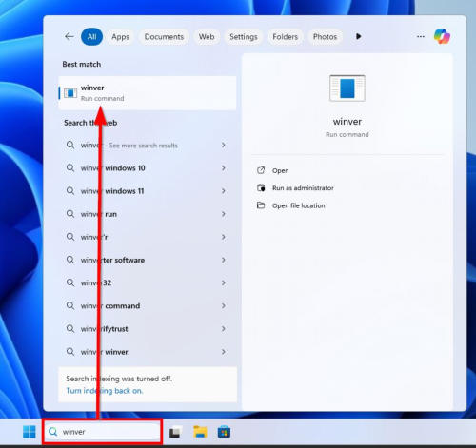This screenshot has height=448, width=476.
Task: Click the back arrow in search panel
Action: pyautogui.click(x=69, y=37)
